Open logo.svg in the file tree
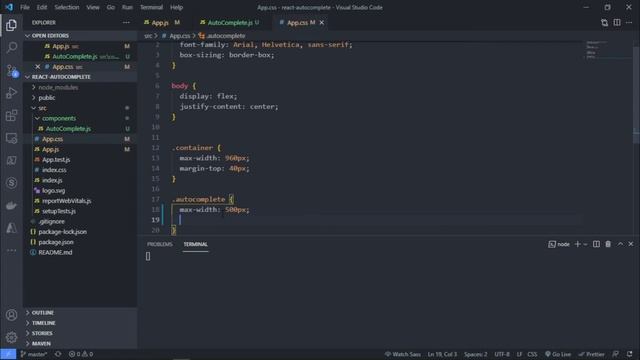The height and width of the screenshot is (360, 640). [x=53, y=191]
